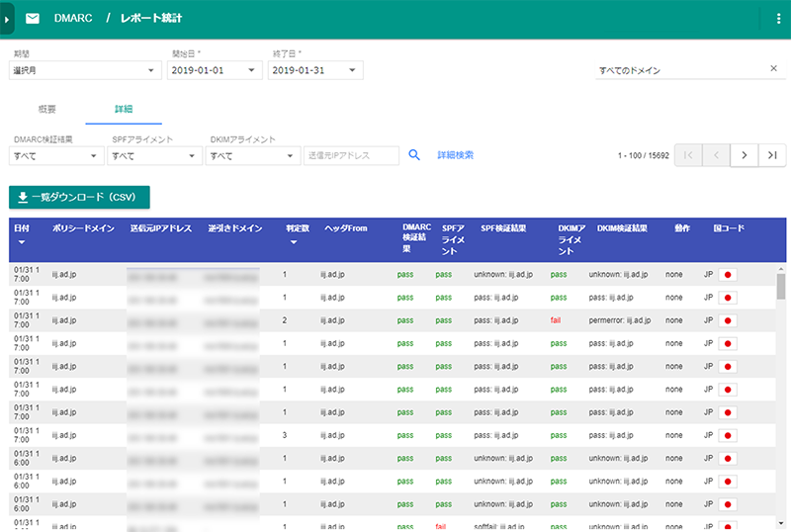The image size is (791, 532).
Task: Select the 詳細 tab
Action: [x=124, y=108]
